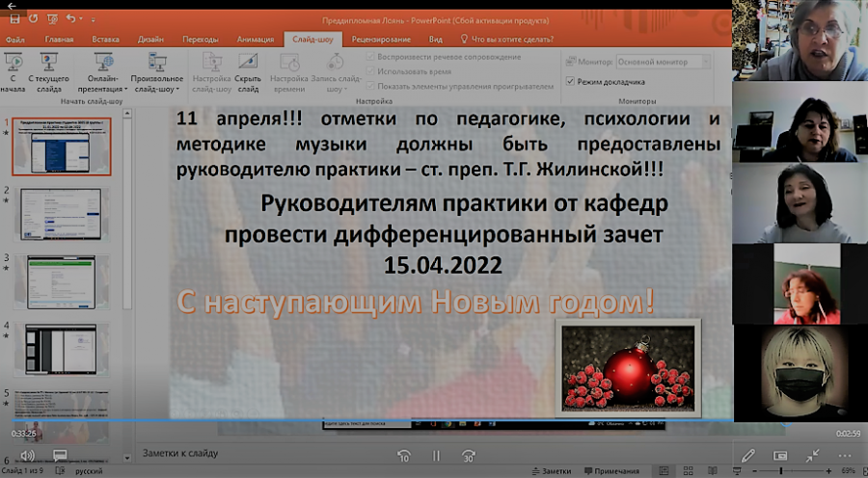Toggle play narrations checkbox (Воспроизвести речевое сопровождение)
The width and height of the screenshot is (868, 478).
pyautogui.click(x=370, y=57)
